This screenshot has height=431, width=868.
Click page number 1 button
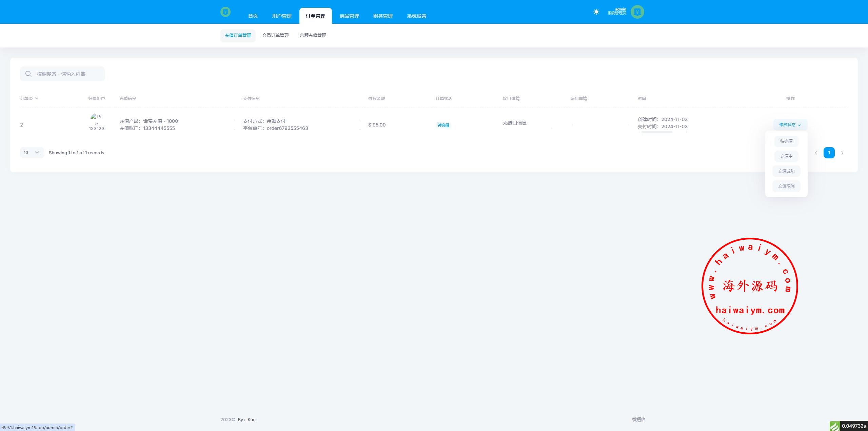(829, 153)
